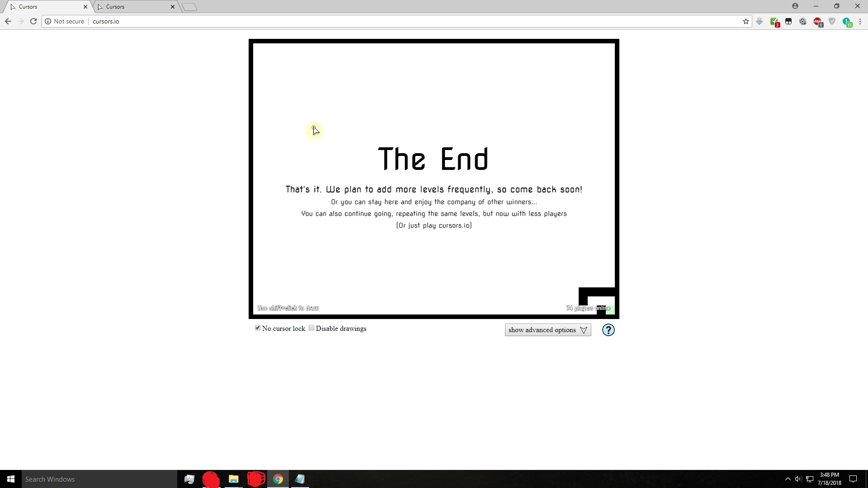Click the Use shift+click to draw text
The image size is (868, 488).
point(288,308)
